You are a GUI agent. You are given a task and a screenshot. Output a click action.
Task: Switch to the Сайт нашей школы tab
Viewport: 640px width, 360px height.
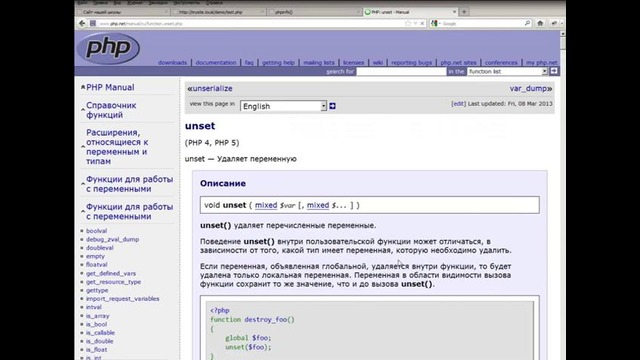[x=122, y=12]
